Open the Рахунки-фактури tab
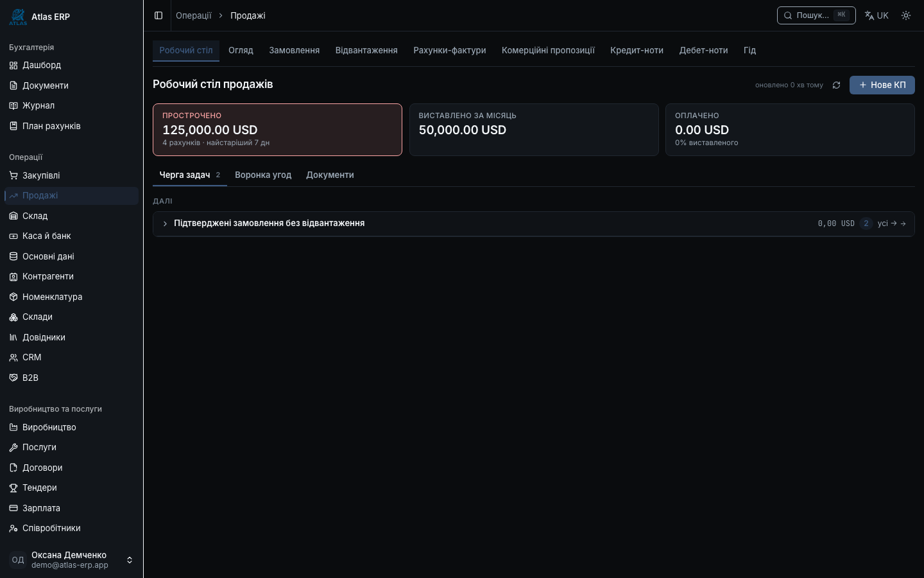924x578 pixels. (449, 50)
